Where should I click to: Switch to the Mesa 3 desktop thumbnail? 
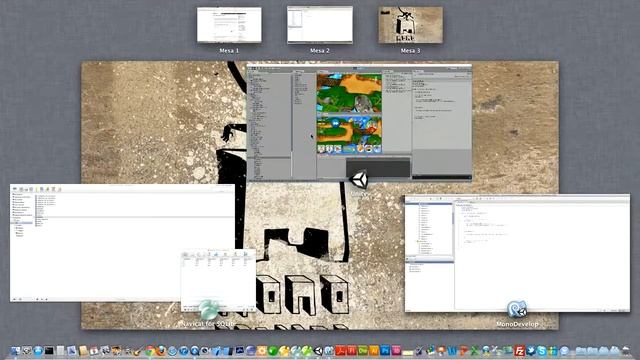410,24
